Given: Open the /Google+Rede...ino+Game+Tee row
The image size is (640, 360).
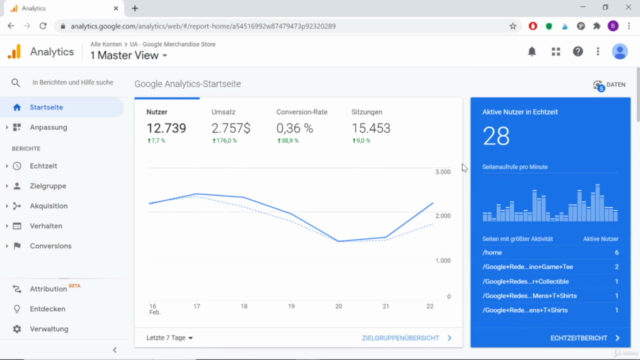Looking at the screenshot, I should tap(550, 267).
